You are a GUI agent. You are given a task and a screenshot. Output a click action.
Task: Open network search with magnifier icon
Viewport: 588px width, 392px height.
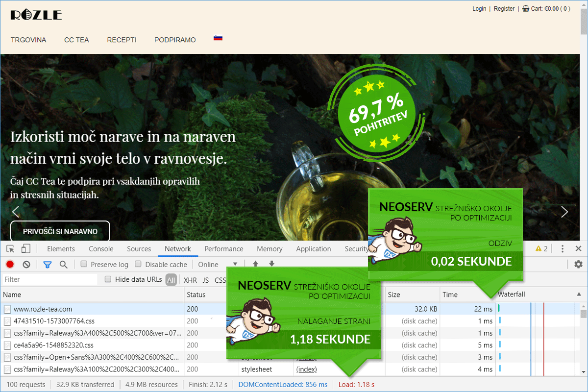[x=63, y=265]
